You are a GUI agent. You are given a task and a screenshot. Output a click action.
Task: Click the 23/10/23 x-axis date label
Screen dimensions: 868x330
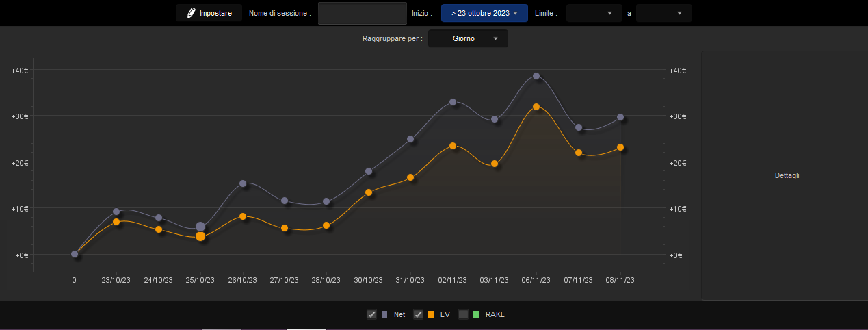116,280
